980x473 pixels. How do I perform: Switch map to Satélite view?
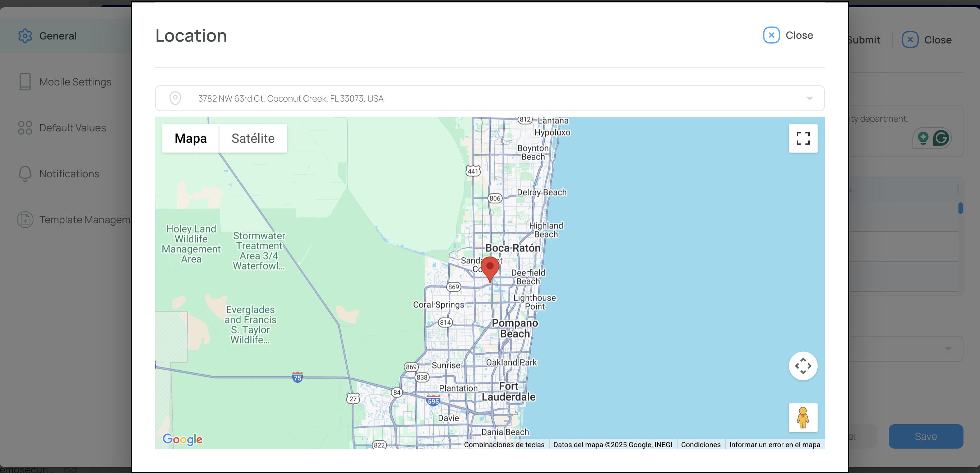pyautogui.click(x=253, y=138)
